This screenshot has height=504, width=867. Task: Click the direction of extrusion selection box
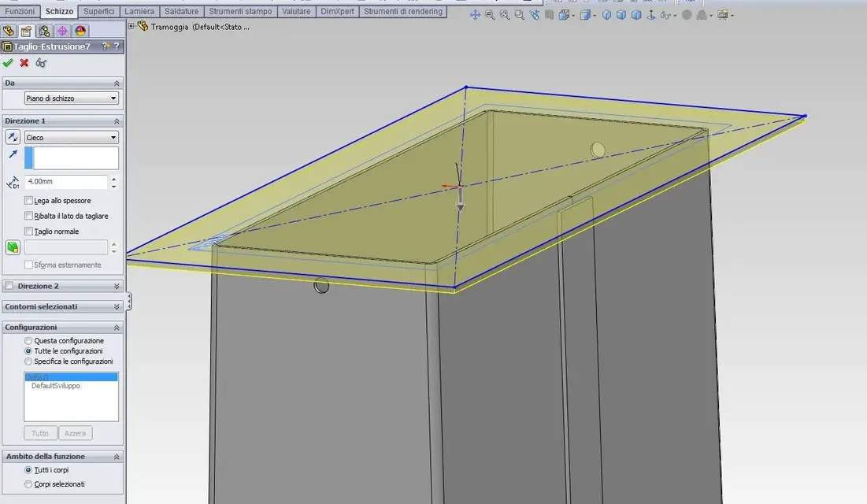coord(72,157)
